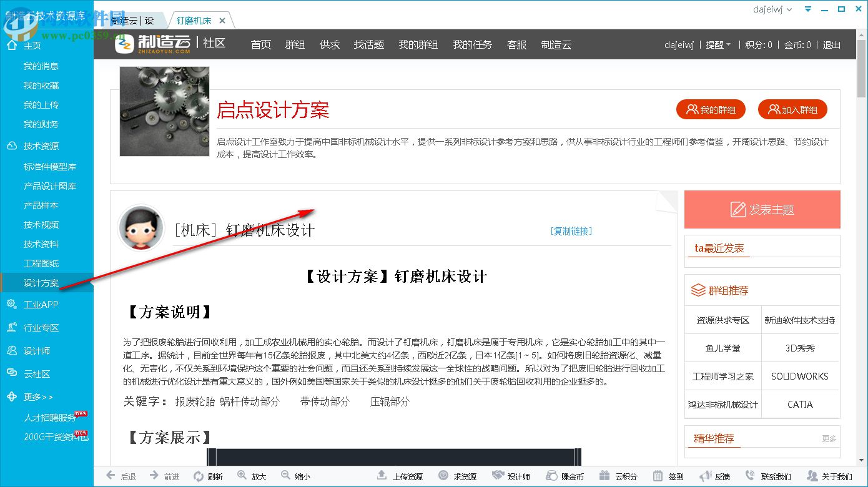
Task: Click the 云积分 cloud points icon
Action: (x=603, y=476)
